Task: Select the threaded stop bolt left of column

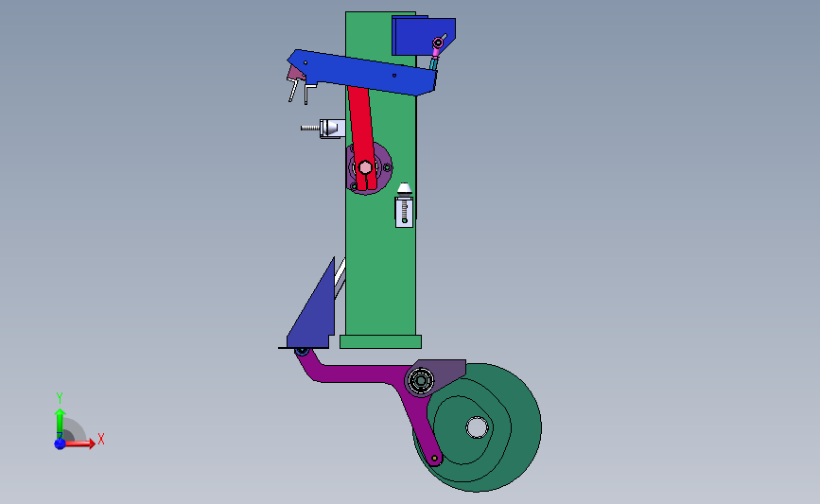Action: pyautogui.click(x=309, y=128)
